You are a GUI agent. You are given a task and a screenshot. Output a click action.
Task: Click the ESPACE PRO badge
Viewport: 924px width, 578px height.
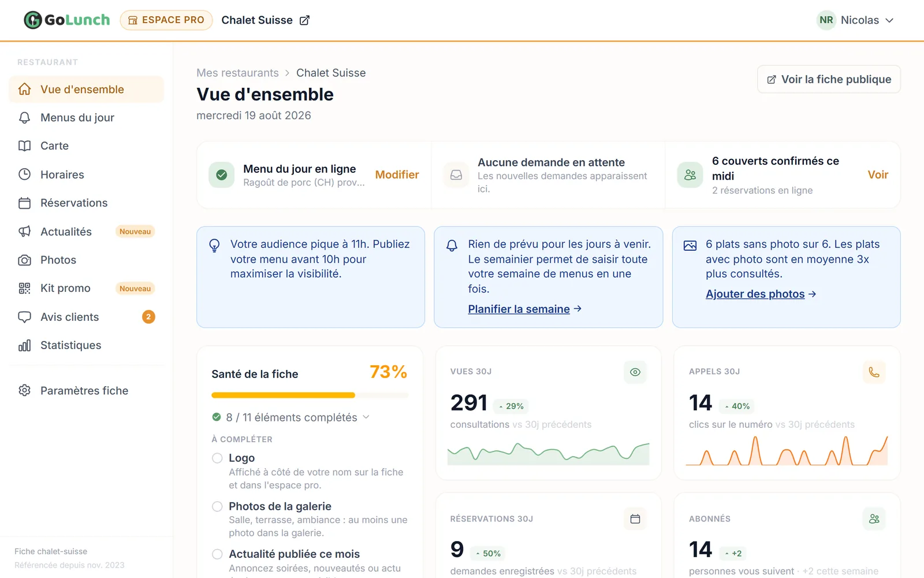[x=166, y=20]
